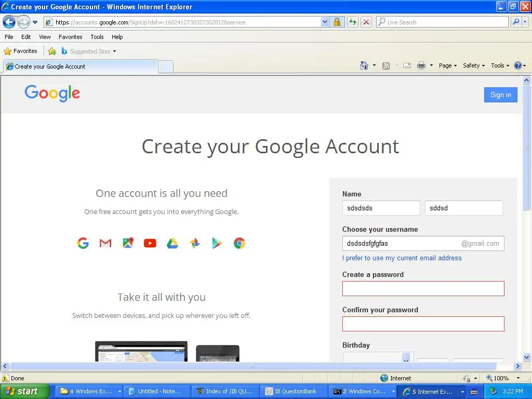Click the Confirm your password field
The width and height of the screenshot is (532, 399).
click(423, 324)
